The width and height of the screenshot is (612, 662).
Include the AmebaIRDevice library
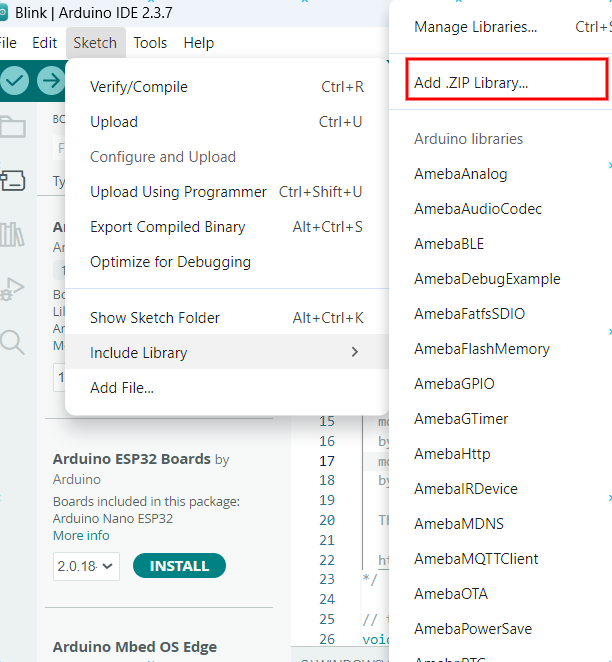(501, 489)
